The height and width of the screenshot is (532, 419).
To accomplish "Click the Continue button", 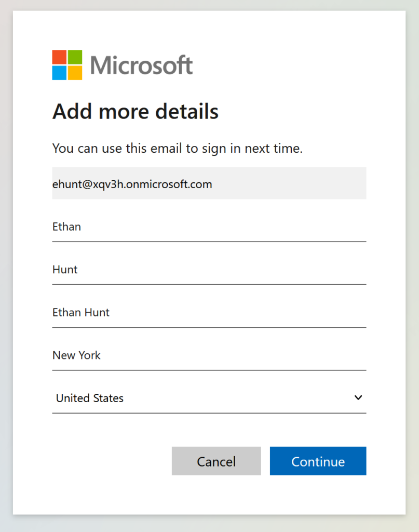I will point(318,461).
